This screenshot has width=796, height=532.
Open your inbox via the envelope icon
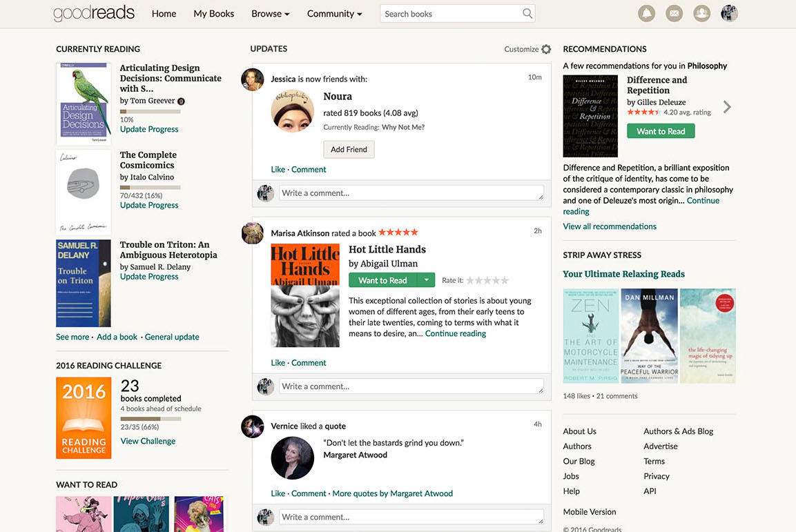(674, 12)
